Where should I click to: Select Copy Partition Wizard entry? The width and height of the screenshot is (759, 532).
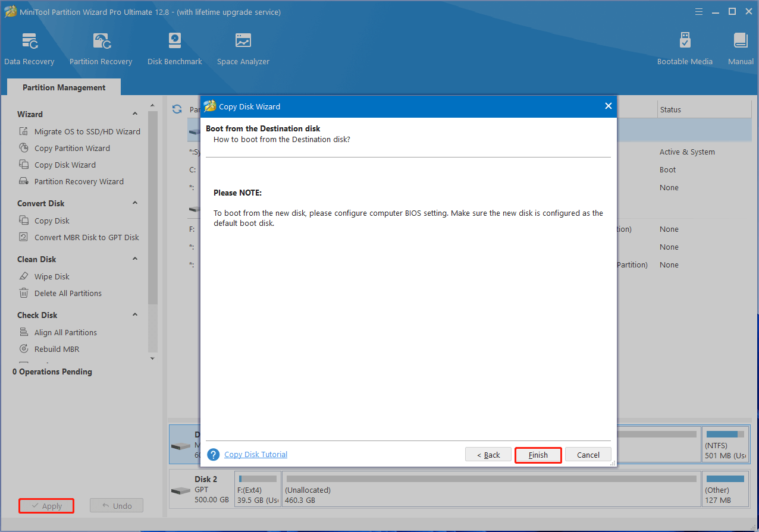click(x=72, y=148)
